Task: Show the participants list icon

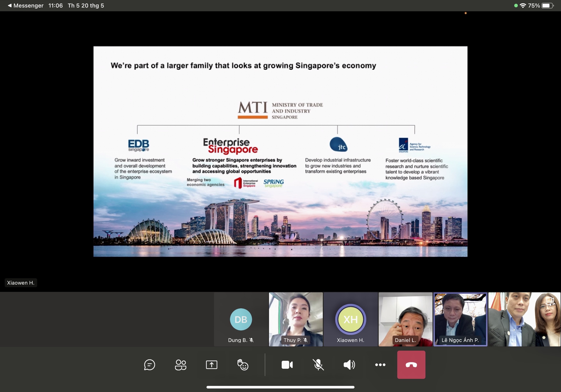Action: pyautogui.click(x=181, y=365)
